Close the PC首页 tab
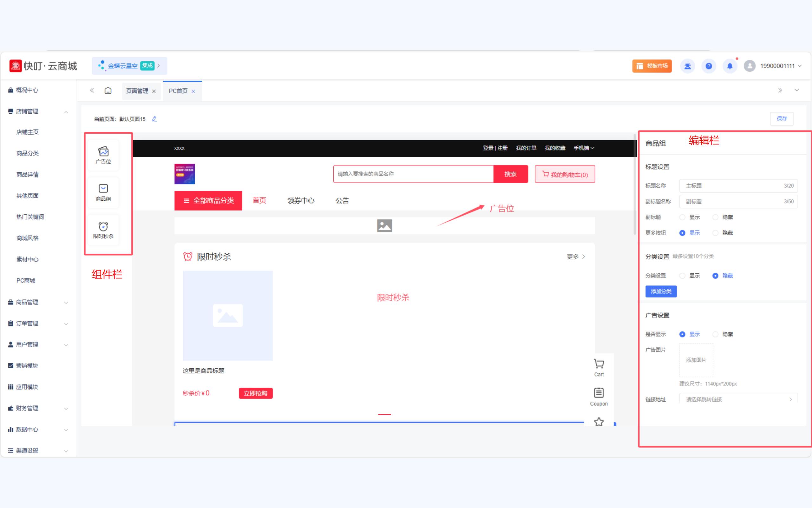The image size is (812, 508). click(x=193, y=91)
